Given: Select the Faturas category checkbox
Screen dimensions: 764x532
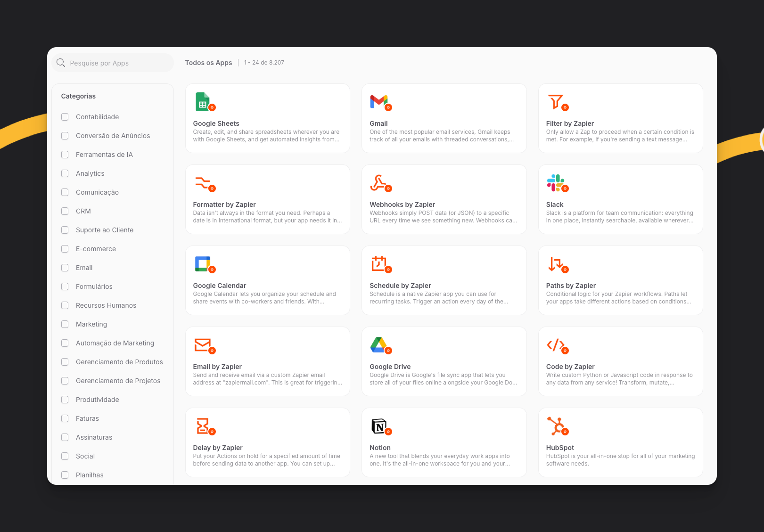Looking at the screenshot, I should pyautogui.click(x=65, y=418).
